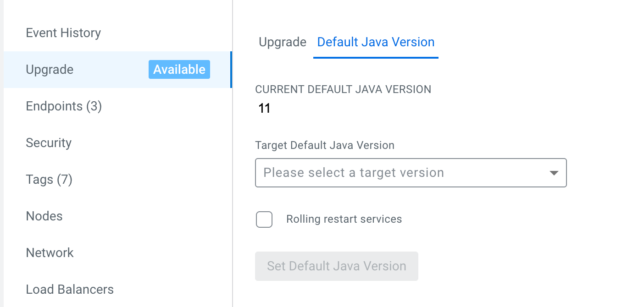This screenshot has width=644, height=307.
Task: Enable the Rolling restart services checkbox
Action: [x=264, y=219]
